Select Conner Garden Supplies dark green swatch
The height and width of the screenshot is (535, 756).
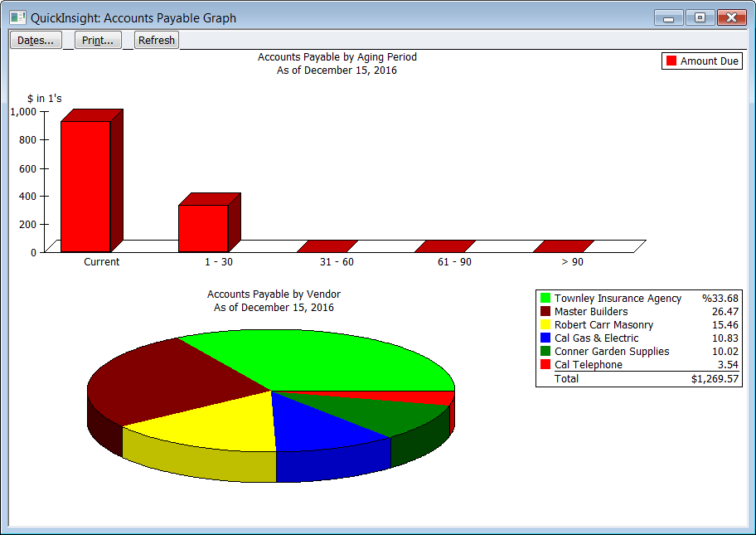point(545,352)
